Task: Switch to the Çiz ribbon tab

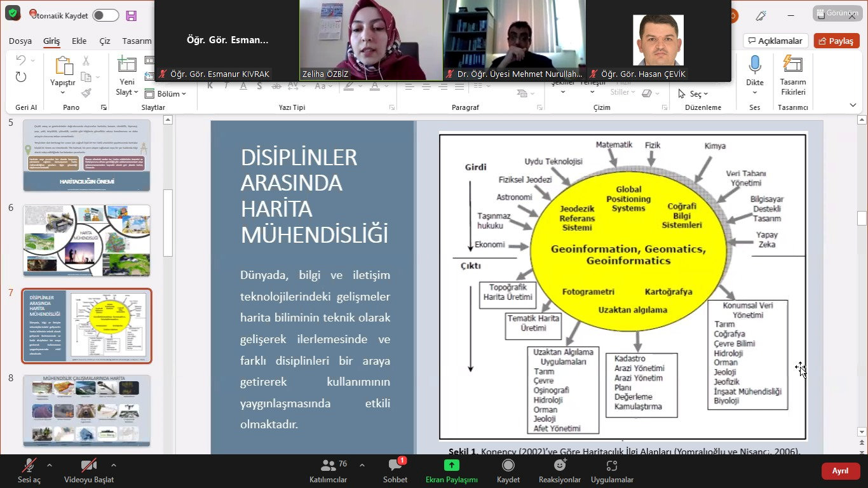Action: [x=105, y=41]
